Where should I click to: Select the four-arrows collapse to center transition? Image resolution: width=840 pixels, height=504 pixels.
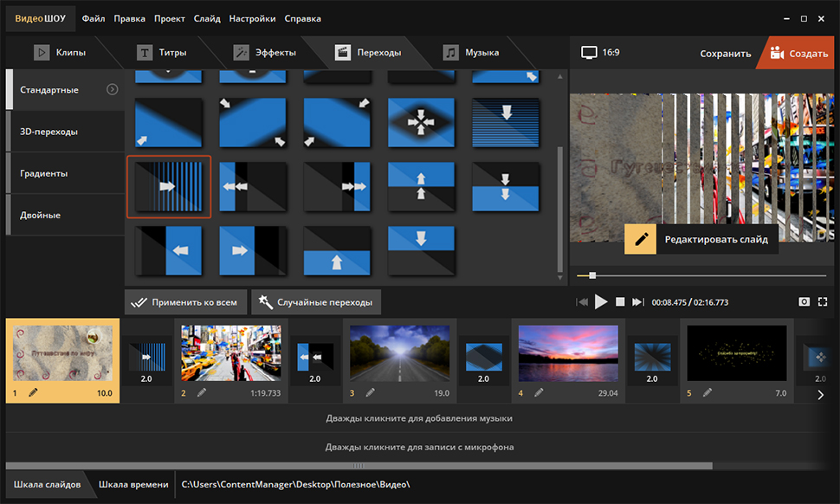point(421,123)
